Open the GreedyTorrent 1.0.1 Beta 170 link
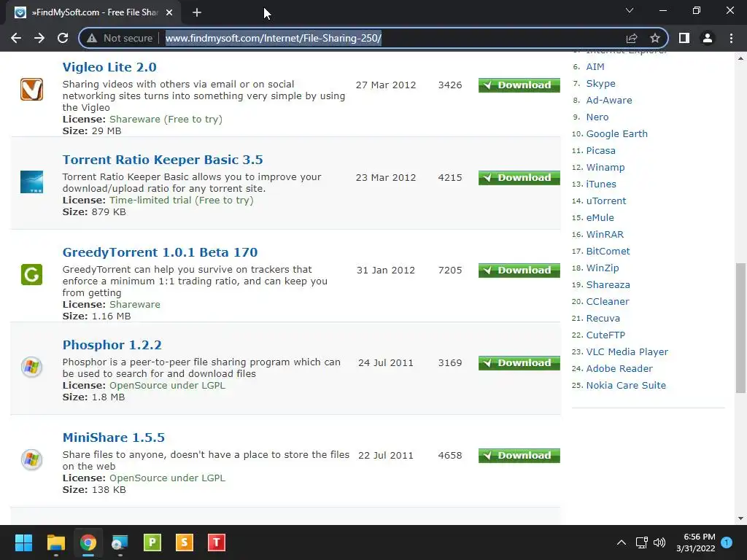This screenshot has height=560, width=747. pyautogui.click(x=160, y=252)
